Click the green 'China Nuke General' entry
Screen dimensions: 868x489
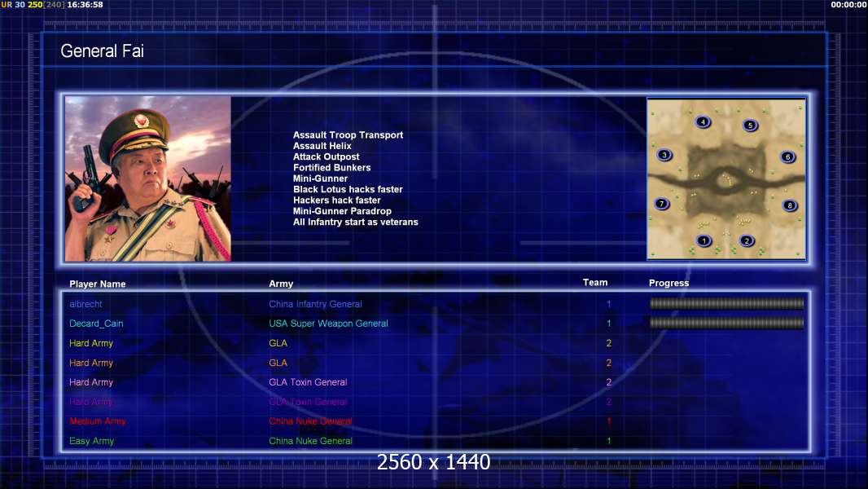point(310,442)
